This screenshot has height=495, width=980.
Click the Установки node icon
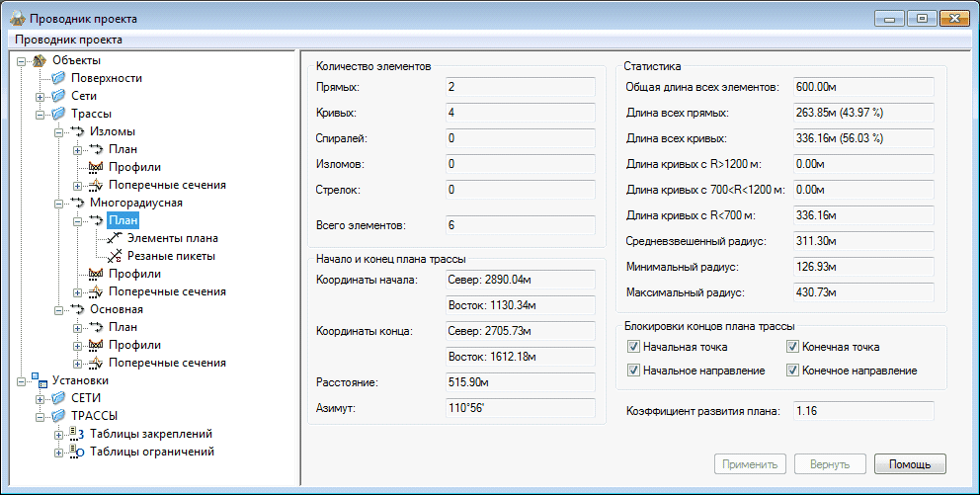[x=41, y=380]
